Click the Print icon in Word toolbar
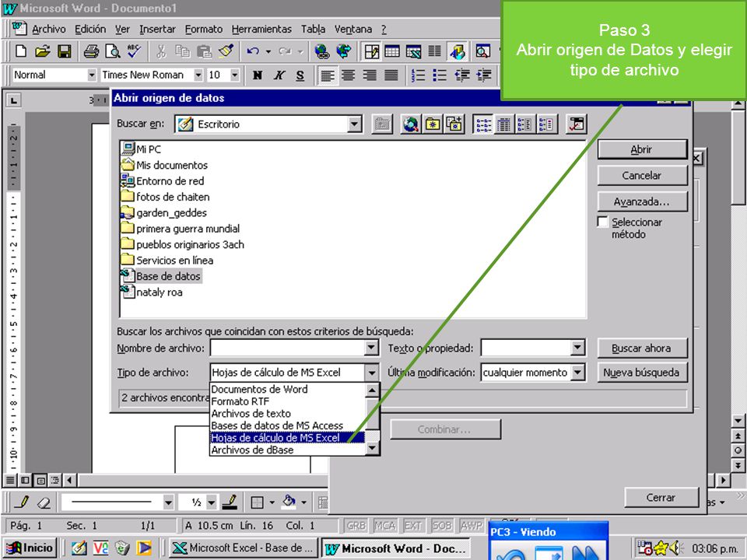This screenshot has height=560, width=747. pyautogui.click(x=91, y=51)
